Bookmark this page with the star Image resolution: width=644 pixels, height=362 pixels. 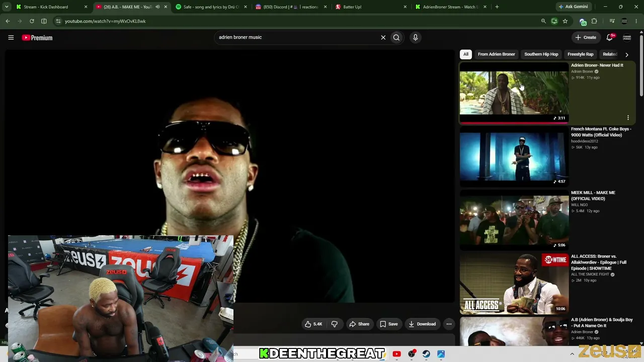(x=565, y=21)
